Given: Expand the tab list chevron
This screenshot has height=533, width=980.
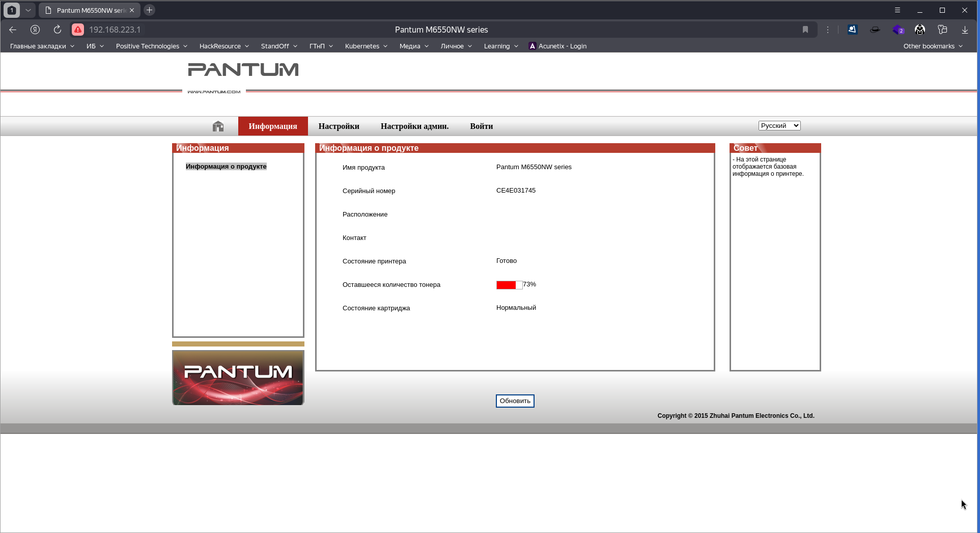Looking at the screenshot, I should 28,10.
